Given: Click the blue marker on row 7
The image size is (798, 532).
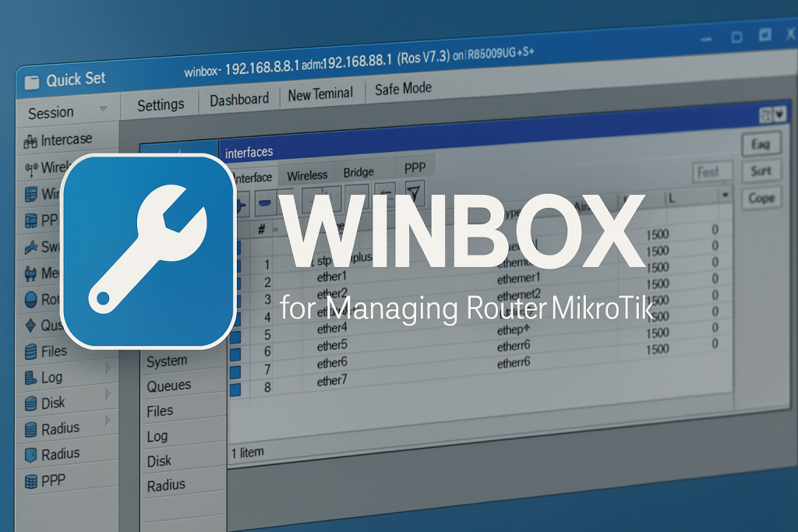Looking at the screenshot, I should coord(235,373).
